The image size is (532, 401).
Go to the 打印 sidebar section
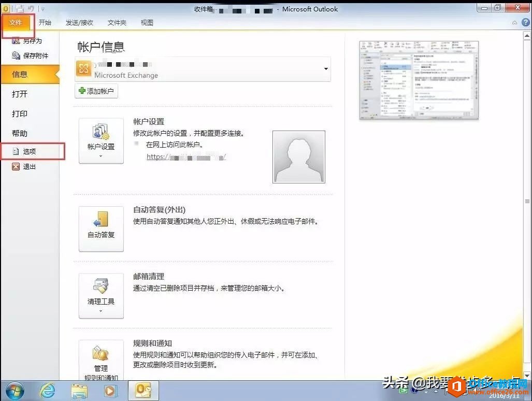tap(20, 113)
